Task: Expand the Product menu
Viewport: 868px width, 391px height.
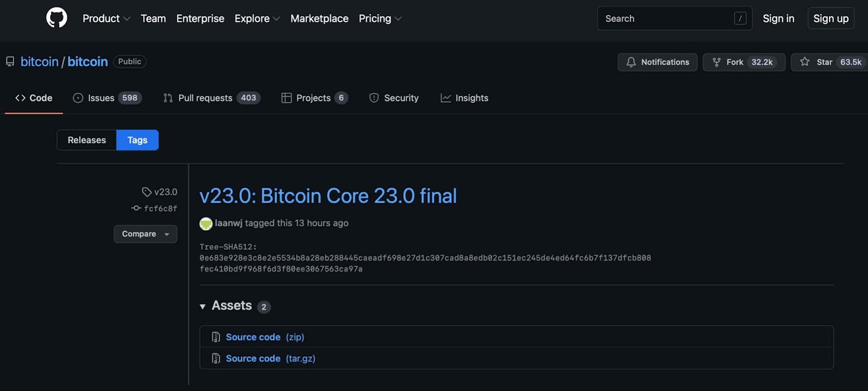Action: (106, 18)
